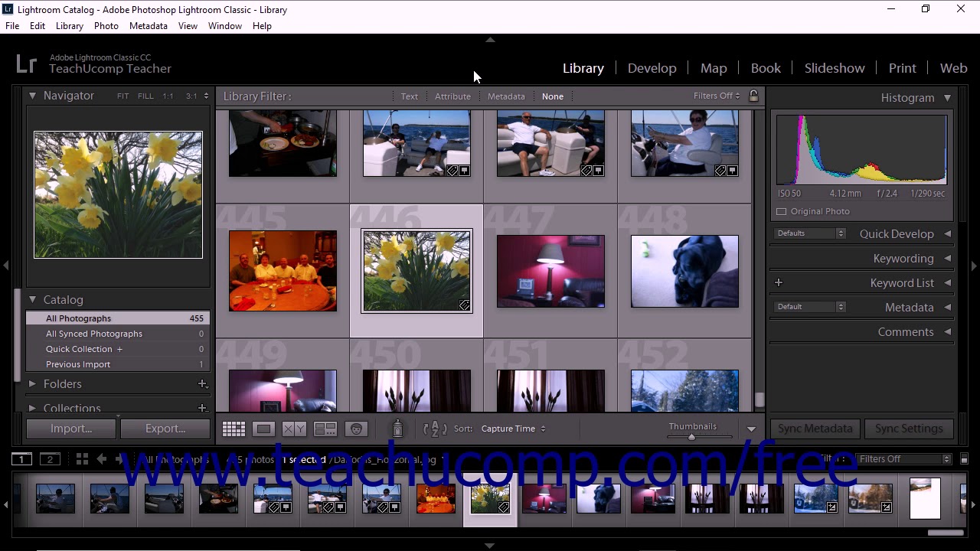Screen dimensions: 980x551
Task: Click the Export button
Action: click(x=165, y=429)
